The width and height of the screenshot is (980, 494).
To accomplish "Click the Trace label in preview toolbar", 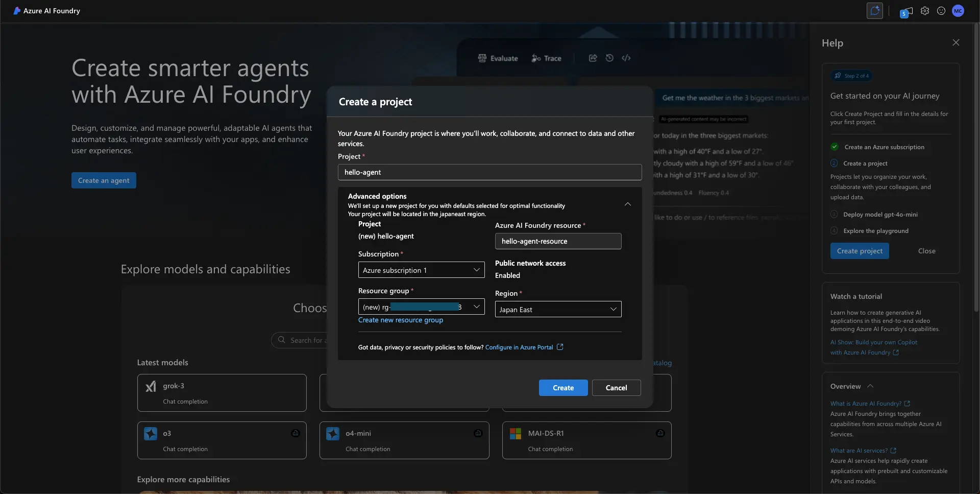I will click(553, 58).
